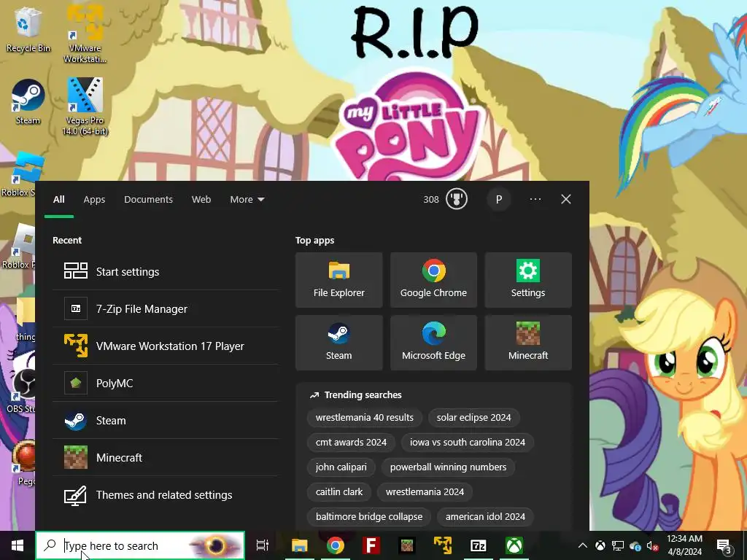747x560 pixels.
Task: Open 7-Zip File Manager from Recent
Action: coord(165,308)
